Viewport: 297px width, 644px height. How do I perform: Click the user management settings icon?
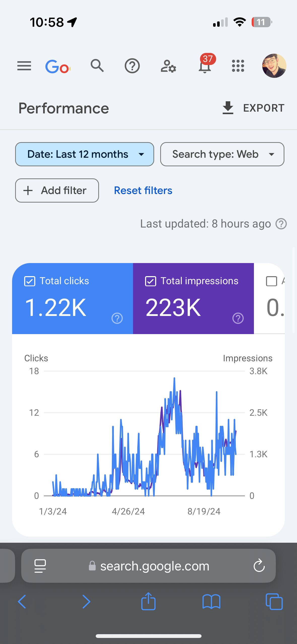168,66
